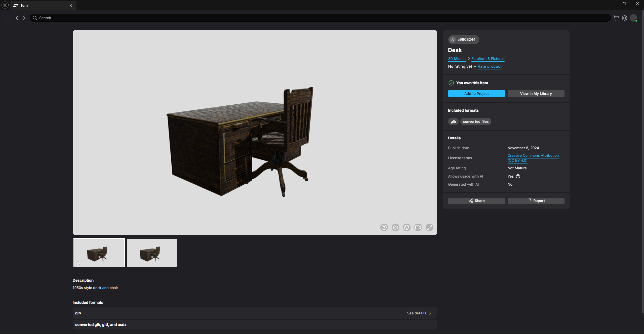Image resolution: width=644 pixels, height=334 pixels.
Task: Open 3D viewer help icon
Action: pyautogui.click(x=384, y=227)
